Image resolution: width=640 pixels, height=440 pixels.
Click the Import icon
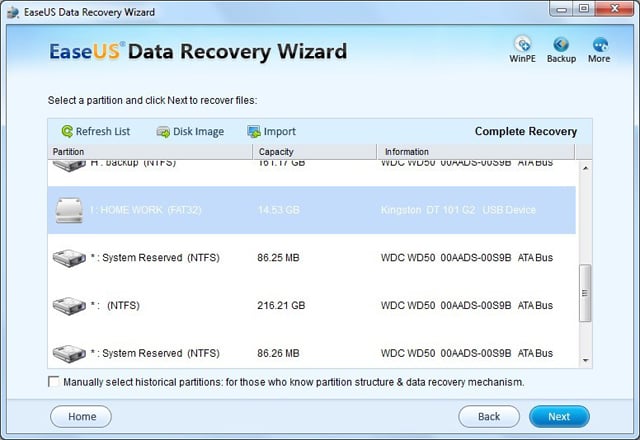click(254, 131)
